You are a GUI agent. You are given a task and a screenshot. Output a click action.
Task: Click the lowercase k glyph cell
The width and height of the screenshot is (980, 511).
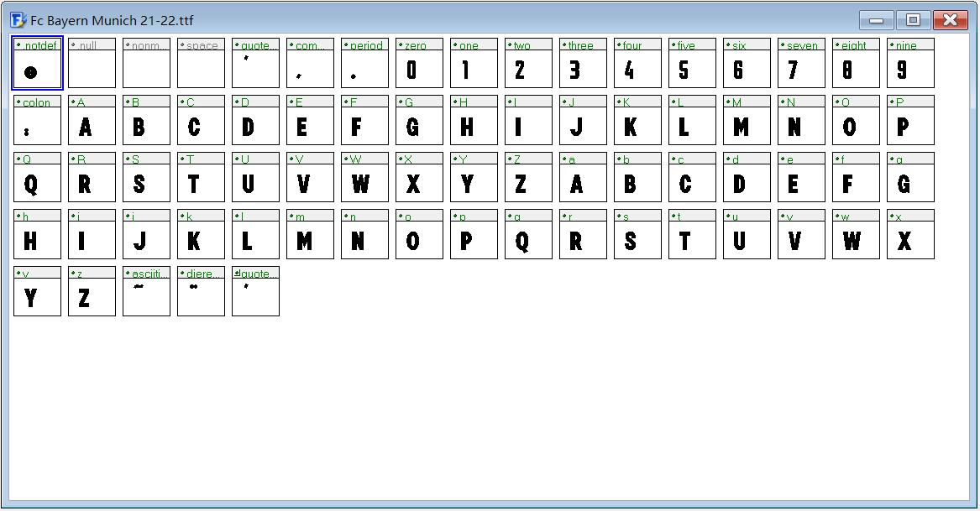[x=202, y=234]
